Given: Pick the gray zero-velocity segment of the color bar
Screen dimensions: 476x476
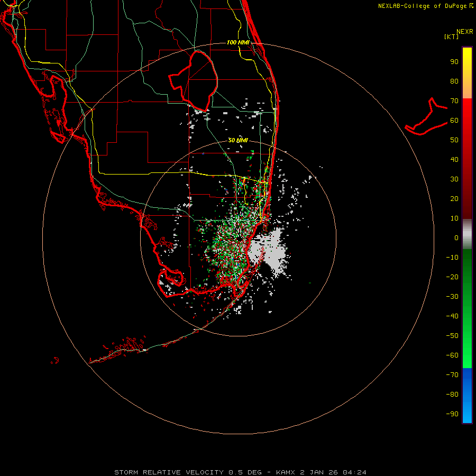Looking at the screenshot, I should pos(467,234).
